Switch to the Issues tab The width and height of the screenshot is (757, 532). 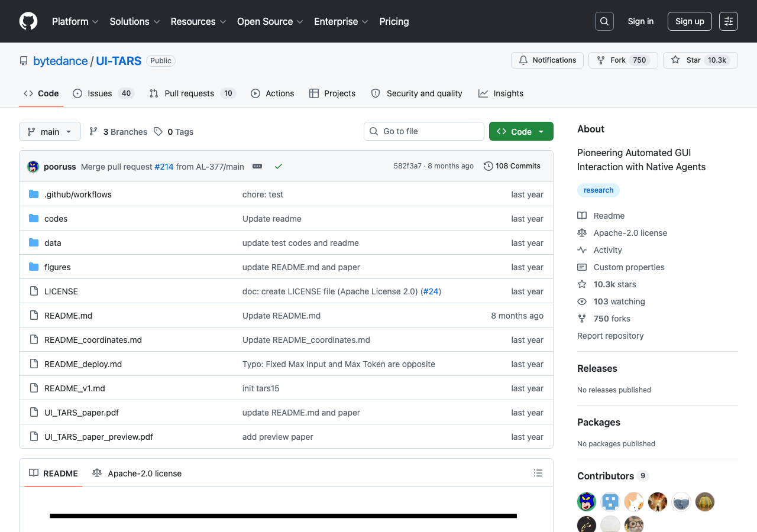coord(103,93)
